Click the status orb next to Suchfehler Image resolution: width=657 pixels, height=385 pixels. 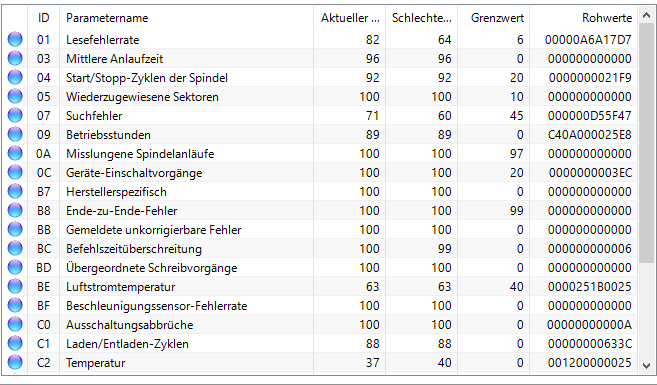pos(15,115)
